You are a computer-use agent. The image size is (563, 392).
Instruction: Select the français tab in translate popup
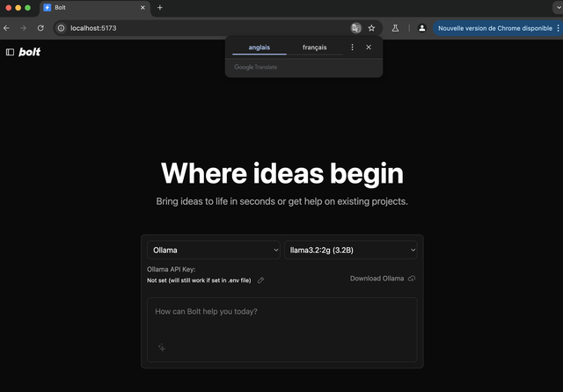(315, 47)
